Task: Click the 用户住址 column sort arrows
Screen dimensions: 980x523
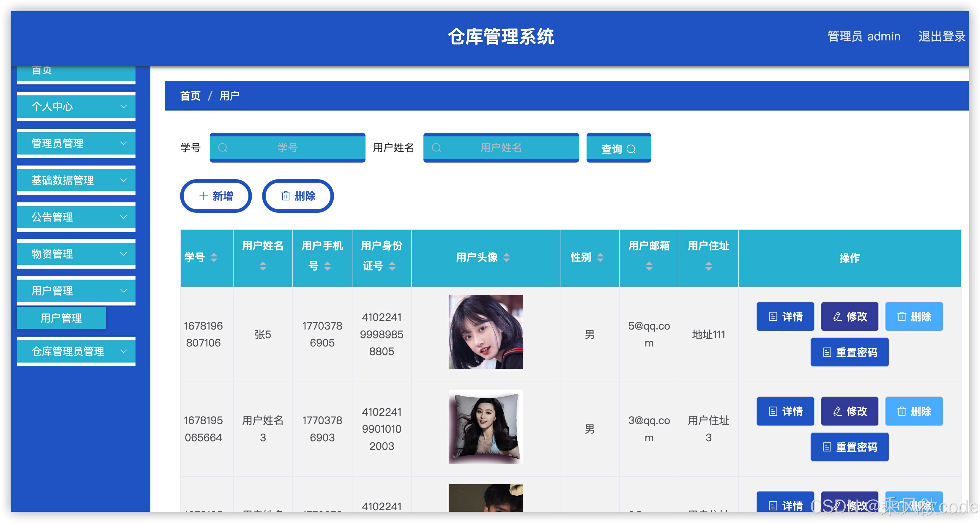Action: click(x=708, y=266)
